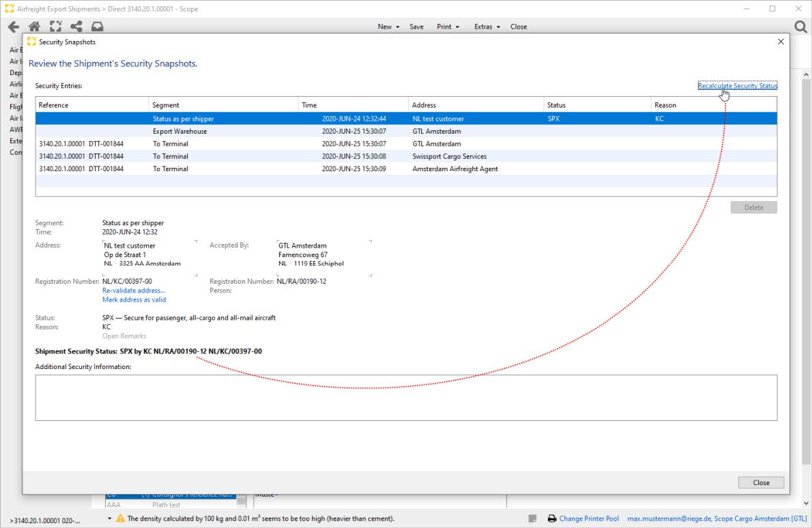Click the Re-validate address link
The width and height of the screenshot is (812, 528).
click(x=133, y=291)
